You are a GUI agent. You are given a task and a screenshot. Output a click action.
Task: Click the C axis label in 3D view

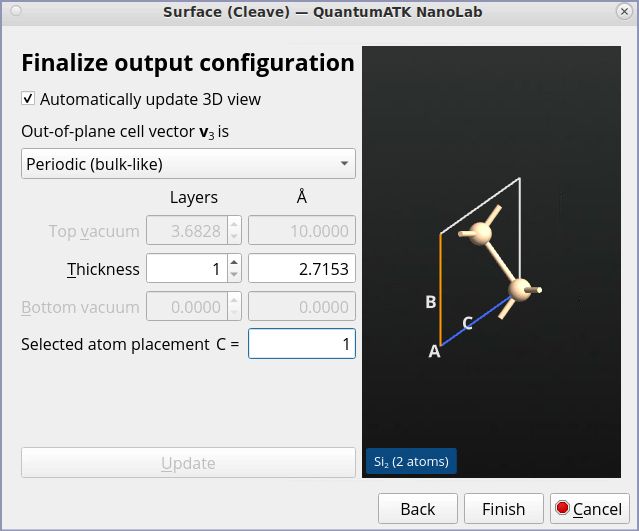click(467, 323)
